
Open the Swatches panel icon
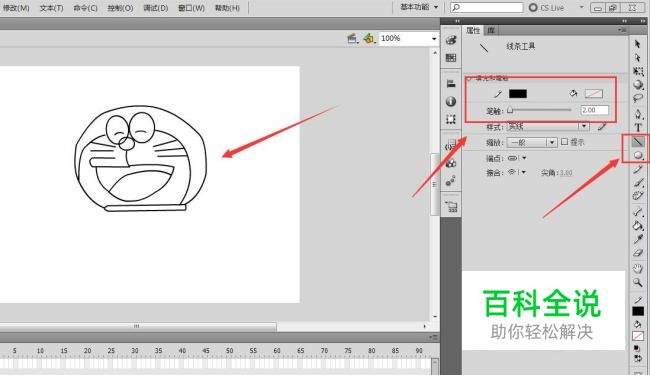click(x=451, y=58)
